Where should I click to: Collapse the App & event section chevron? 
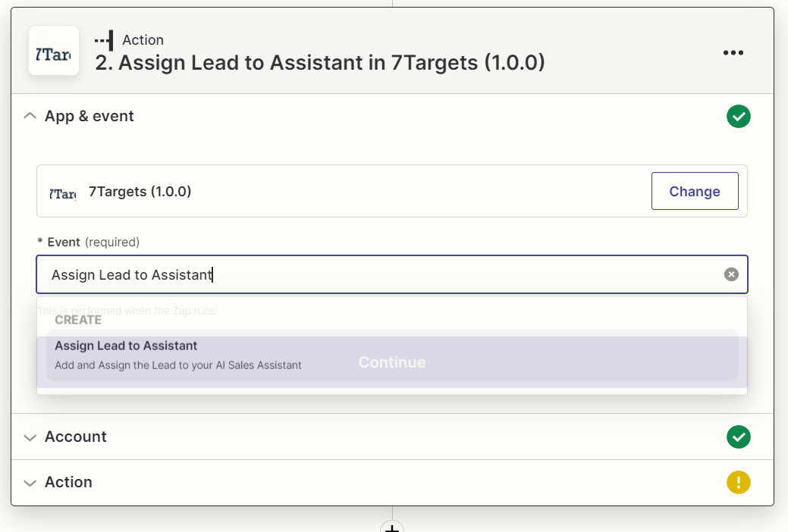click(x=30, y=117)
